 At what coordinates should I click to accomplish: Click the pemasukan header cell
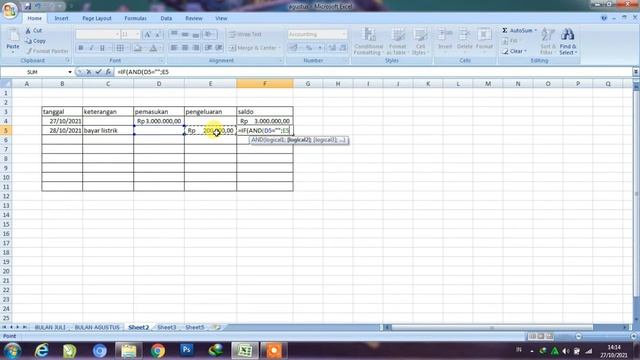click(x=159, y=111)
